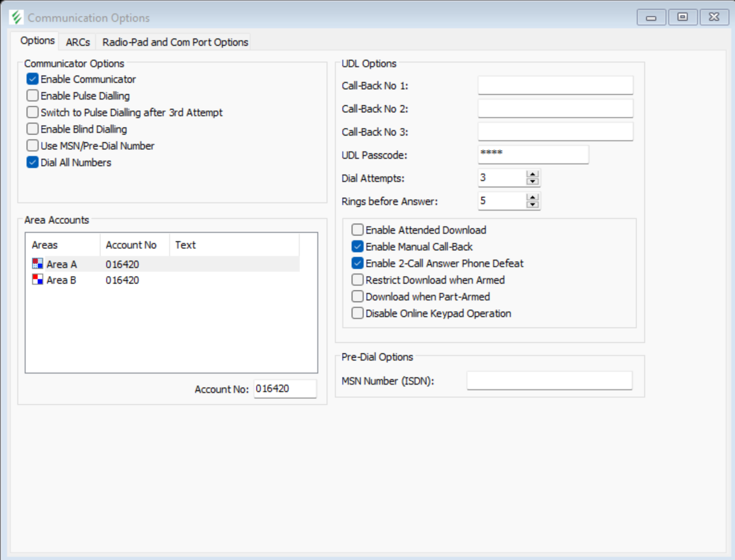
Task: Open the ARCs tab
Action: 78,42
